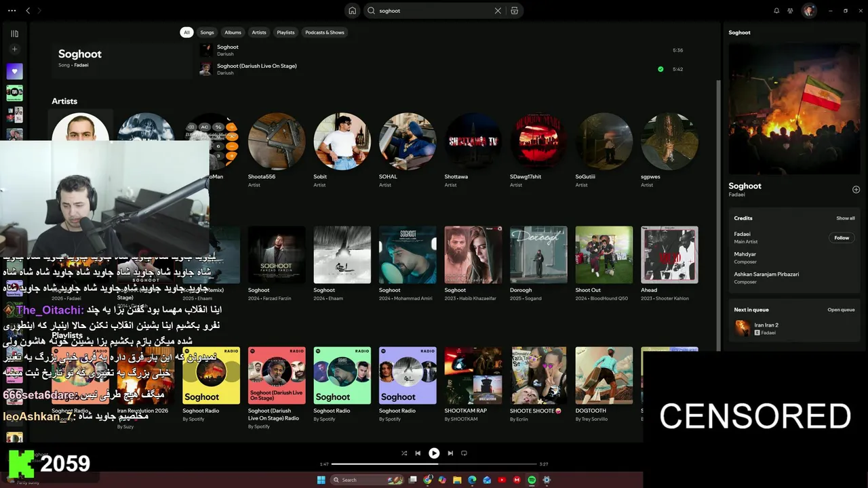The height and width of the screenshot is (488, 868).
Task: Open Copilot from the taskbar
Action: pyautogui.click(x=442, y=480)
